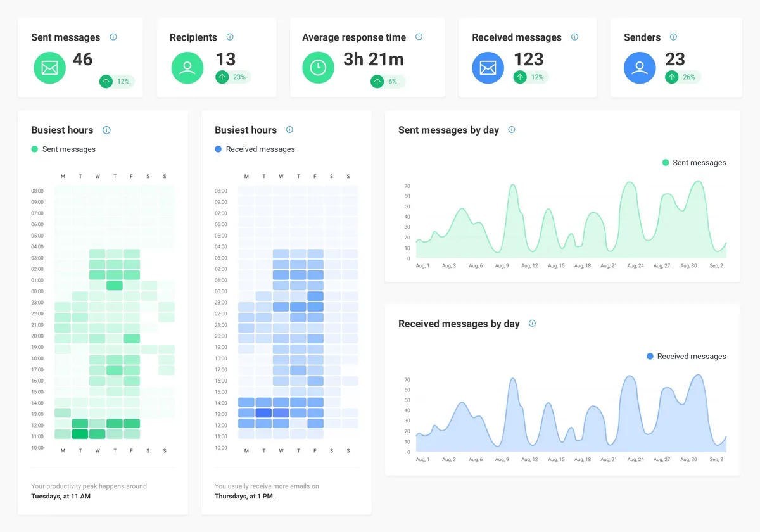Click the info icon next to Recipients
The image size is (760, 532).
point(230,37)
